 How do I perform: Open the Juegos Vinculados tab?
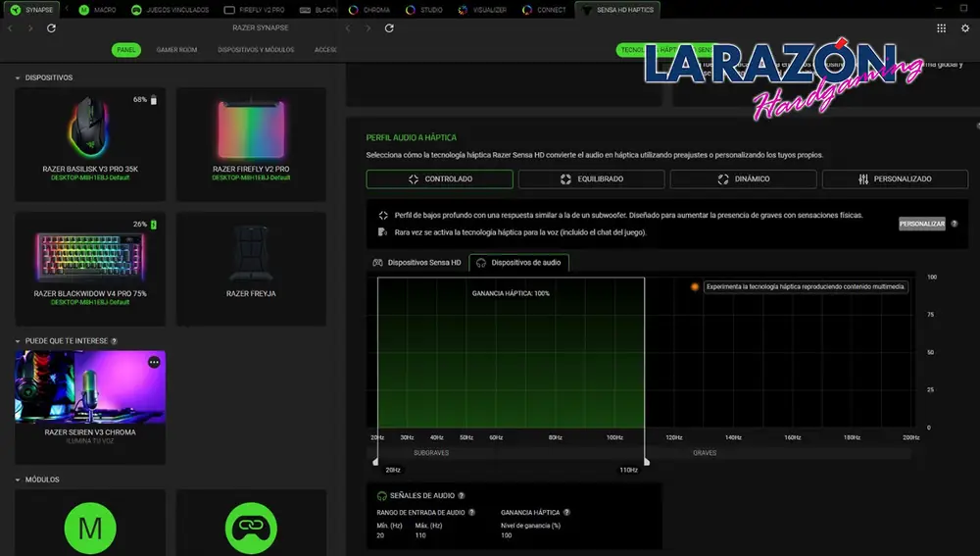tap(170, 10)
